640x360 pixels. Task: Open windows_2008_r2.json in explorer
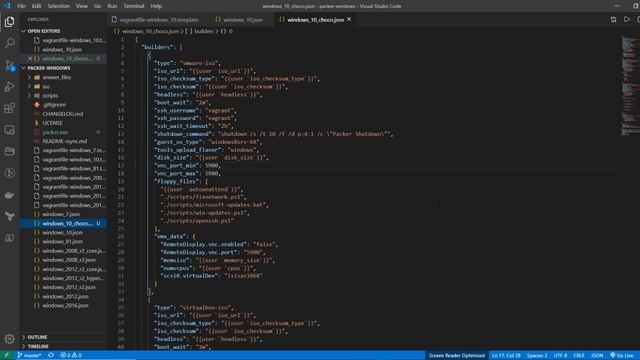tap(64, 260)
